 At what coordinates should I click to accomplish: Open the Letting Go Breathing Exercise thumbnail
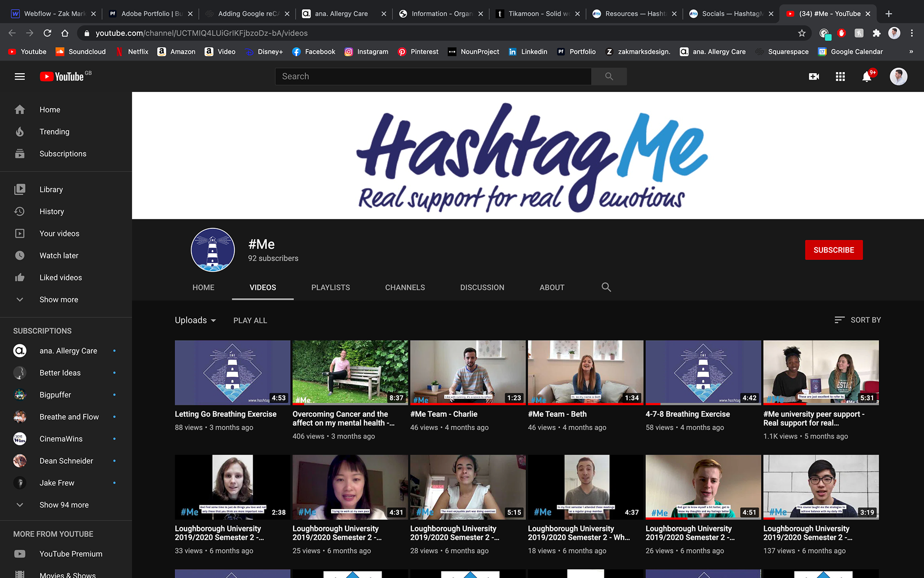232,373
